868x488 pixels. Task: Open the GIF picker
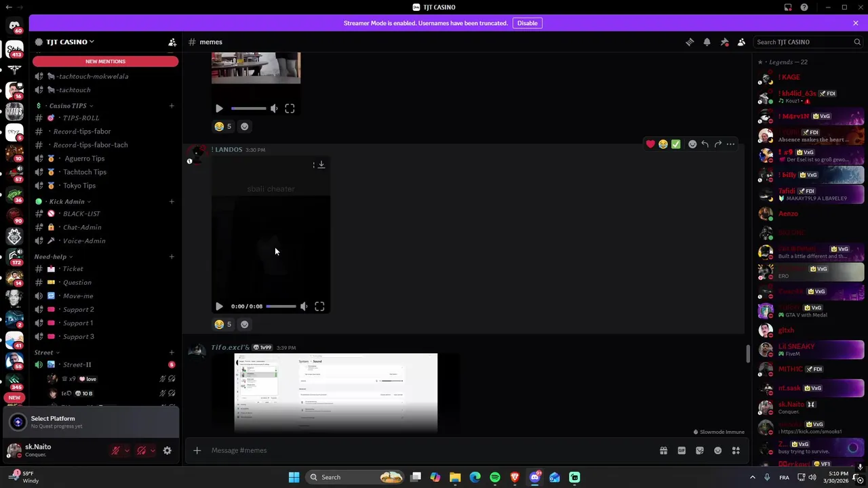tap(682, 451)
